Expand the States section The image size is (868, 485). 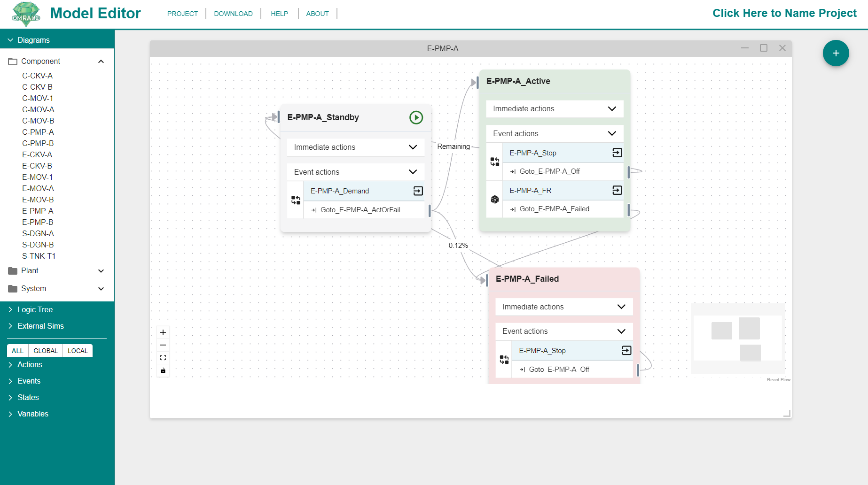tap(10, 398)
